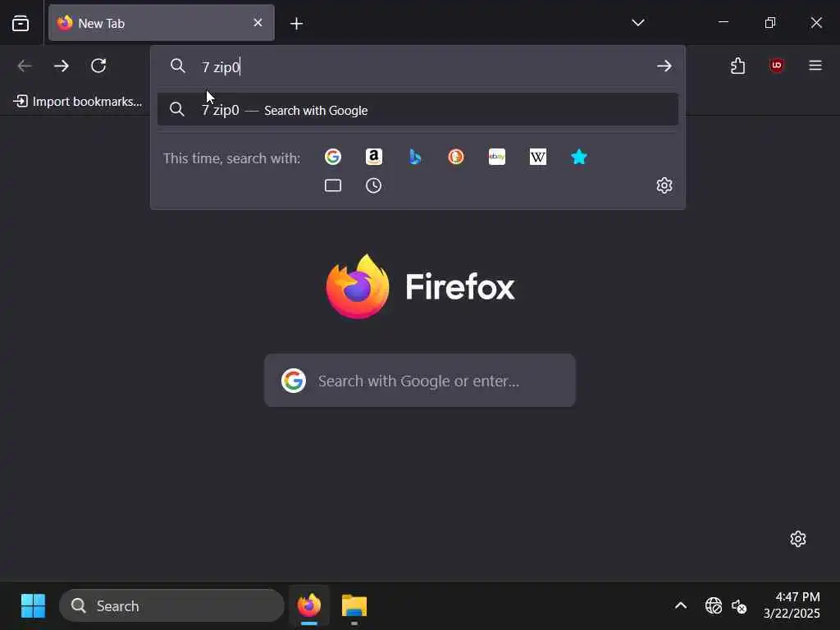840x630 pixels.
Task: Open network status tray icon
Action: (714, 606)
